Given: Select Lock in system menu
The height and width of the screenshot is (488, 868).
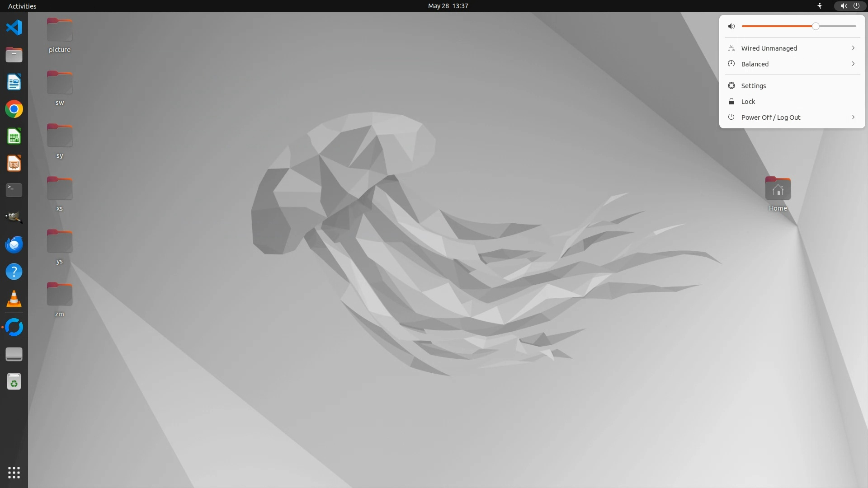Looking at the screenshot, I should click(x=748, y=102).
